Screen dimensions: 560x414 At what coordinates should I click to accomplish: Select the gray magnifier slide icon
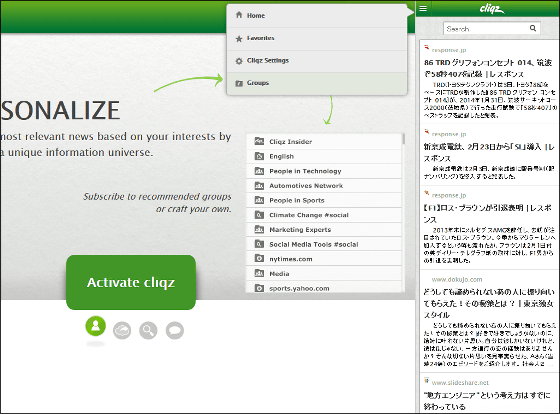coord(148,330)
